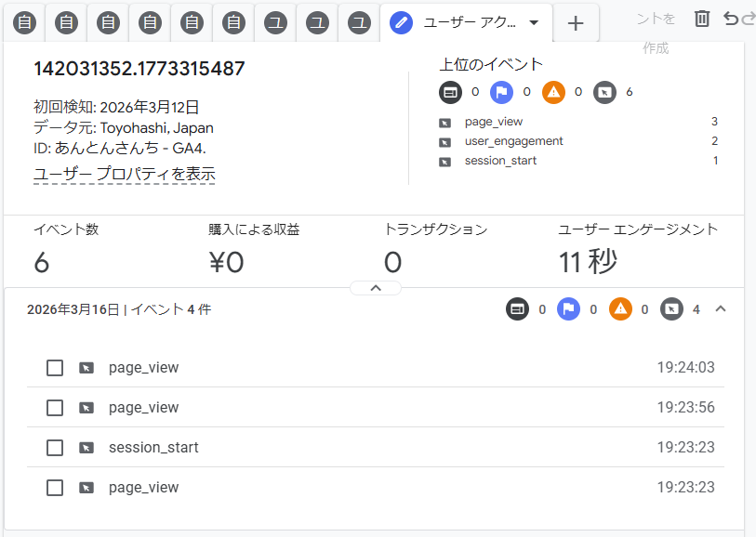The image size is (756, 537).
Task: Select the ユーザー アク tab
Action: [x=461, y=22]
